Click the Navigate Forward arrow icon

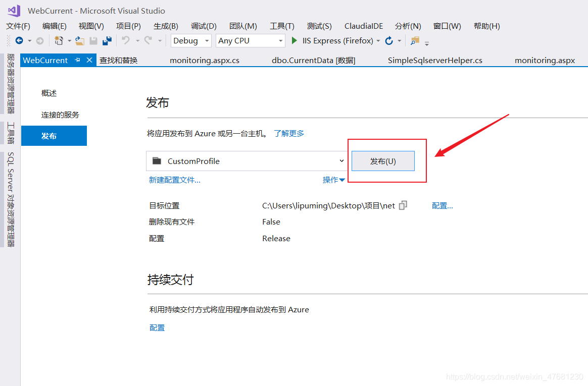(40, 40)
